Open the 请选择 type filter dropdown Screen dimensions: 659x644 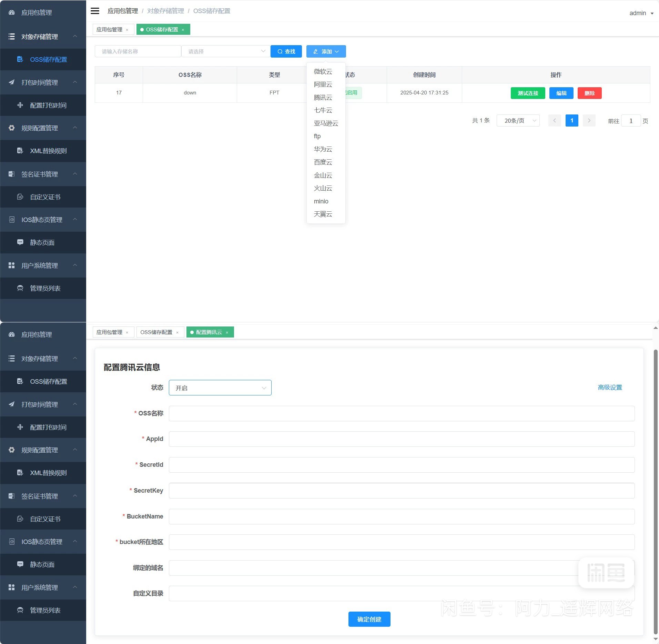pyautogui.click(x=226, y=51)
